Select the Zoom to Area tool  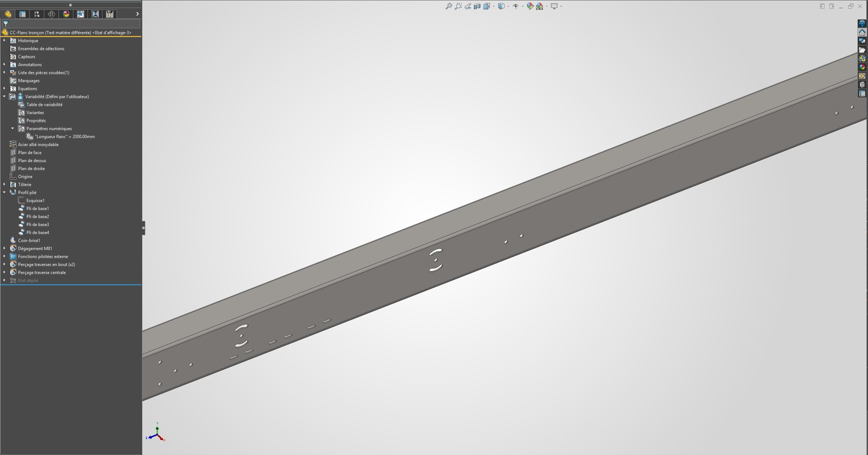[458, 7]
